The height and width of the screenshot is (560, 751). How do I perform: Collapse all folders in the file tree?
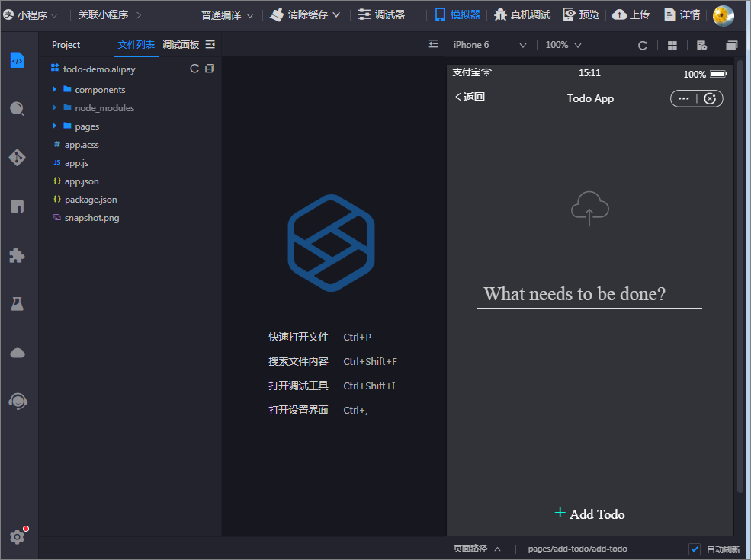point(210,69)
